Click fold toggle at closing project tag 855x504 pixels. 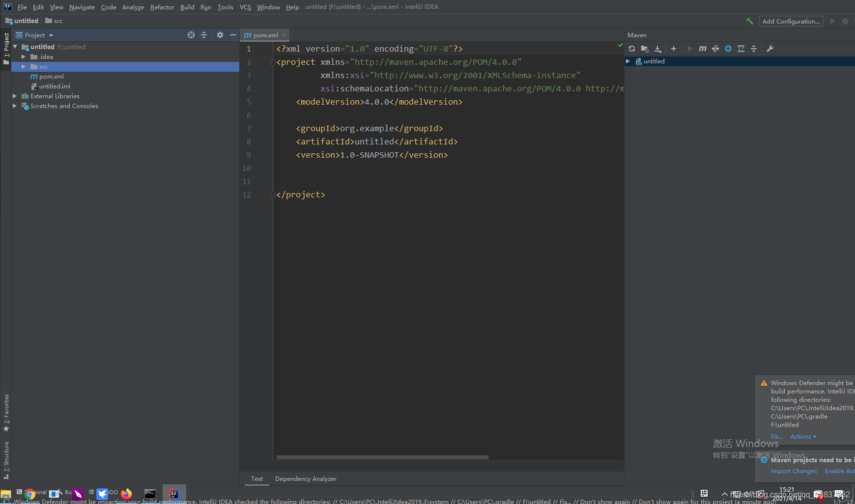(273, 195)
